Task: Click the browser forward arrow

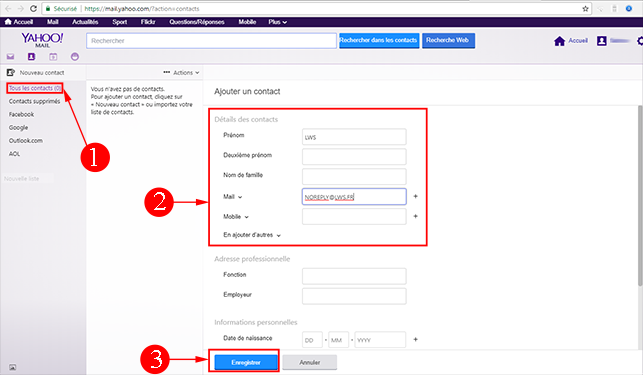Action: [21, 9]
